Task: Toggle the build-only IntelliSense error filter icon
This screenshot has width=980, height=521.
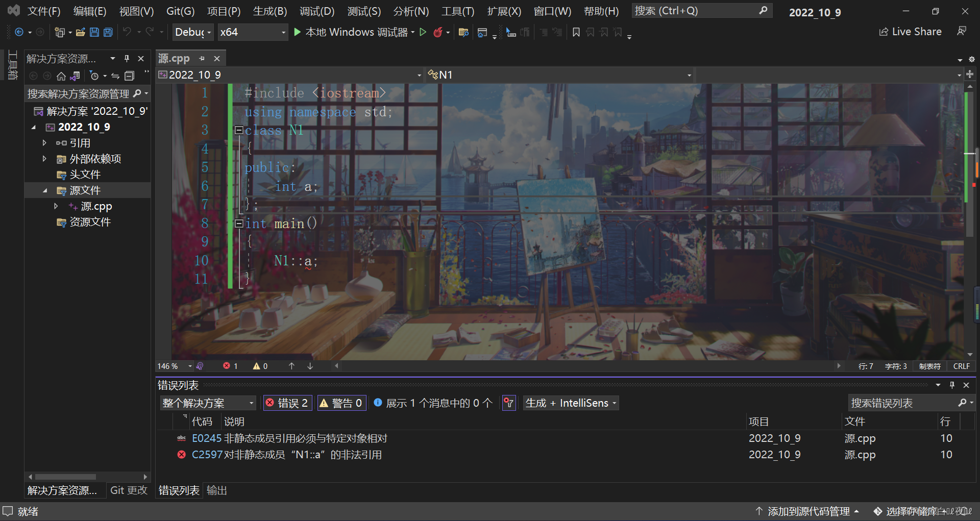Action: (509, 403)
